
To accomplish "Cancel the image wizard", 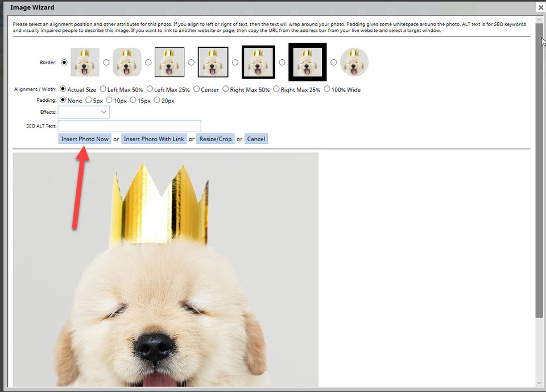I will point(256,139).
